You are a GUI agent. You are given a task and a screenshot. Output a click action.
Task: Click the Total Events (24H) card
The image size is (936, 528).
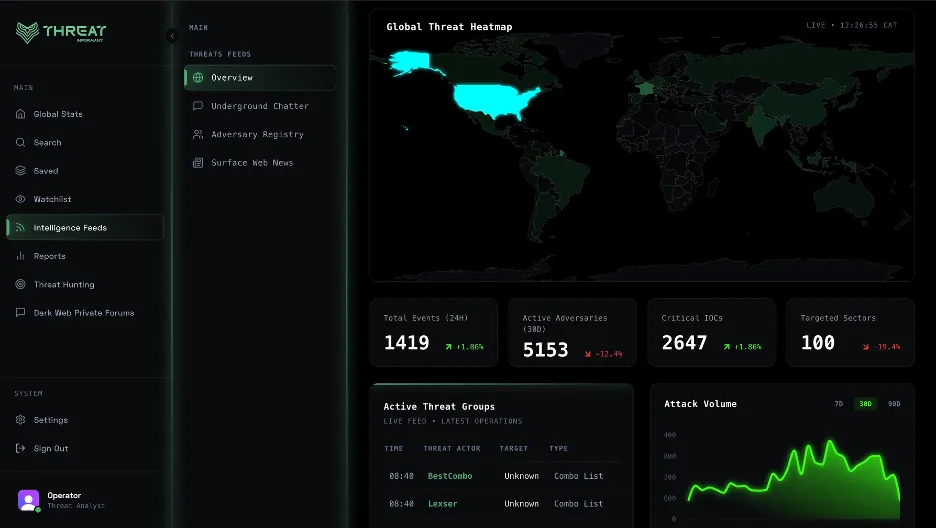pyautogui.click(x=433, y=332)
